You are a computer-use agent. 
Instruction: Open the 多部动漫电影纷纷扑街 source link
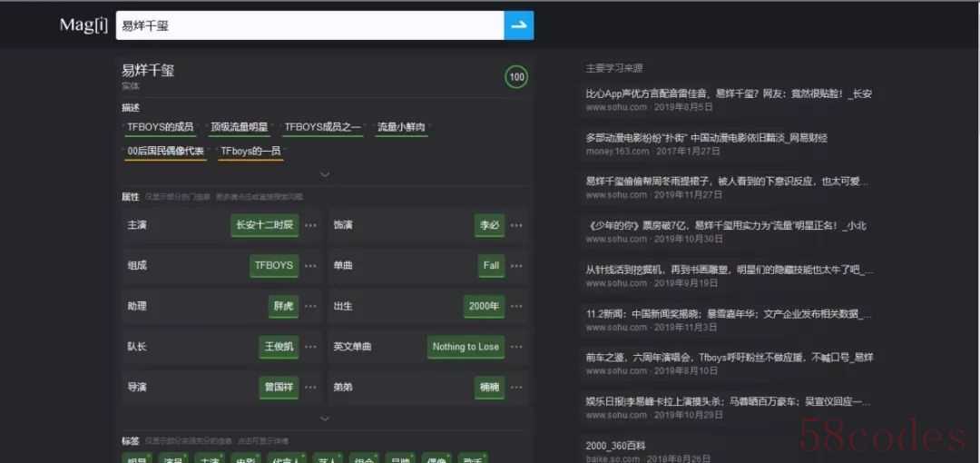(706, 138)
